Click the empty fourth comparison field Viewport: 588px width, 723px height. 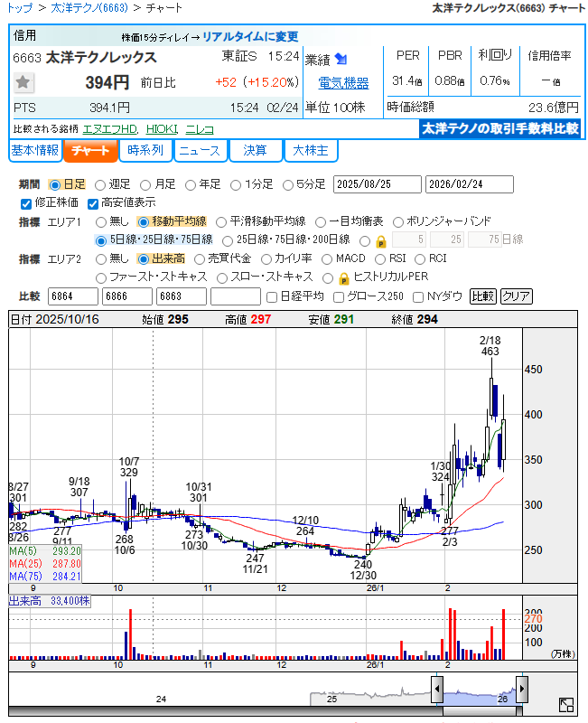(x=236, y=296)
